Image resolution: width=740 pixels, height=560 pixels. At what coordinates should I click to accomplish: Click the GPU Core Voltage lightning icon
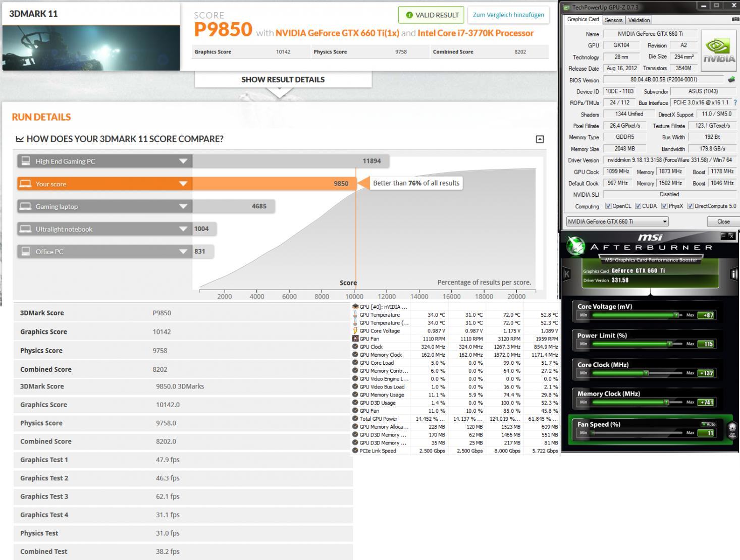pyautogui.click(x=355, y=331)
